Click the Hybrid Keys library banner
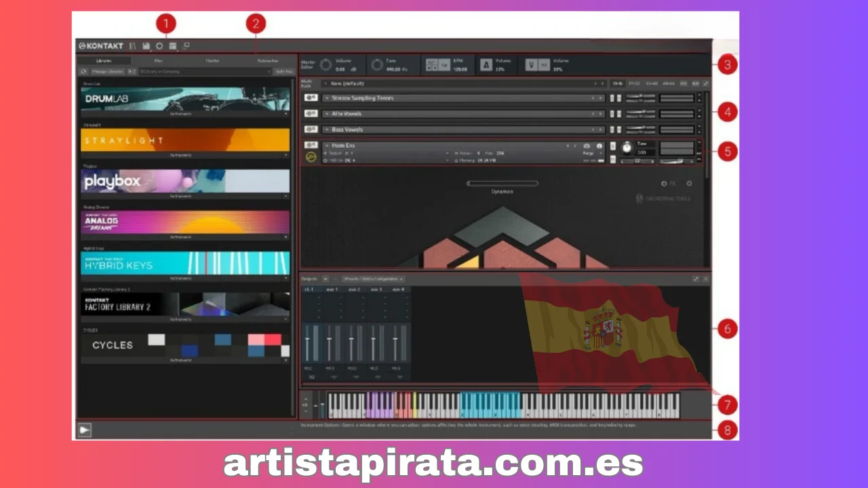The height and width of the screenshot is (488, 868). point(185,263)
